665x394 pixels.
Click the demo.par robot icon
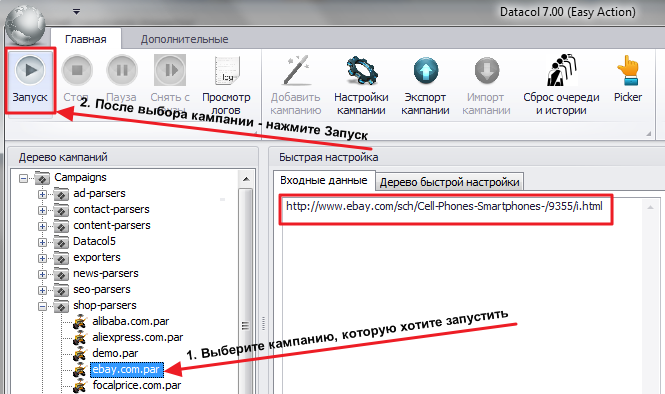(x=79, y=354)
